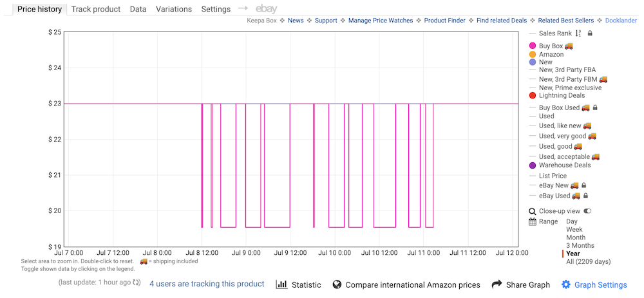The width and height of the screenshot is (644, 298).
Task: Select the Week range option
Action: [574, 229]
